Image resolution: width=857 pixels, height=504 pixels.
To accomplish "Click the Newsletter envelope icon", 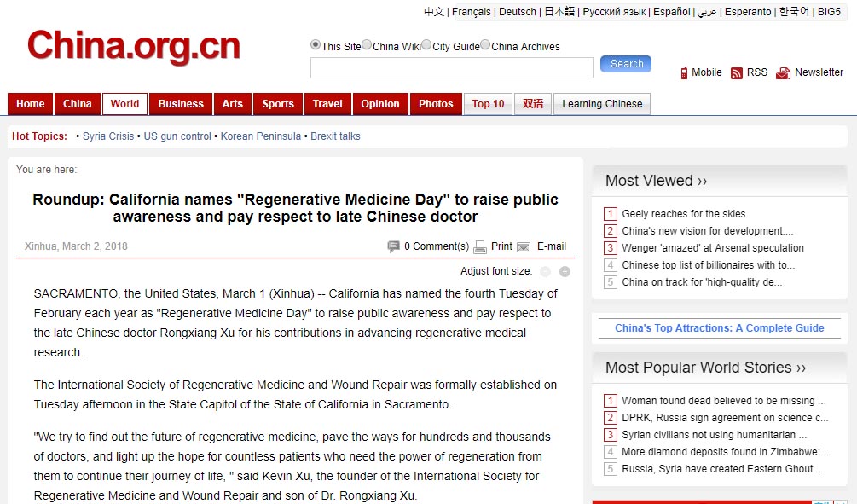I will (x=783, y=73).
